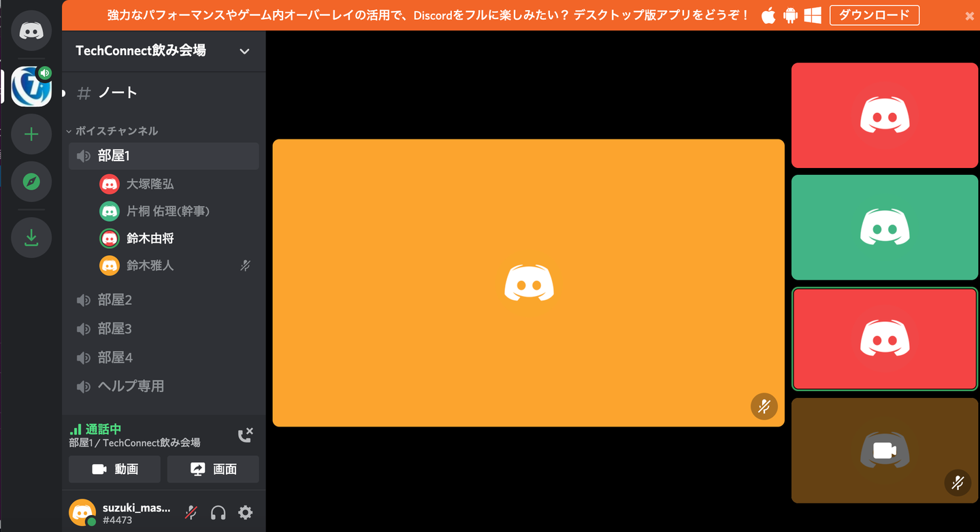980x532 pixels.
Task: Select the TechConnect server icon
Action: [x=31, y=86]
